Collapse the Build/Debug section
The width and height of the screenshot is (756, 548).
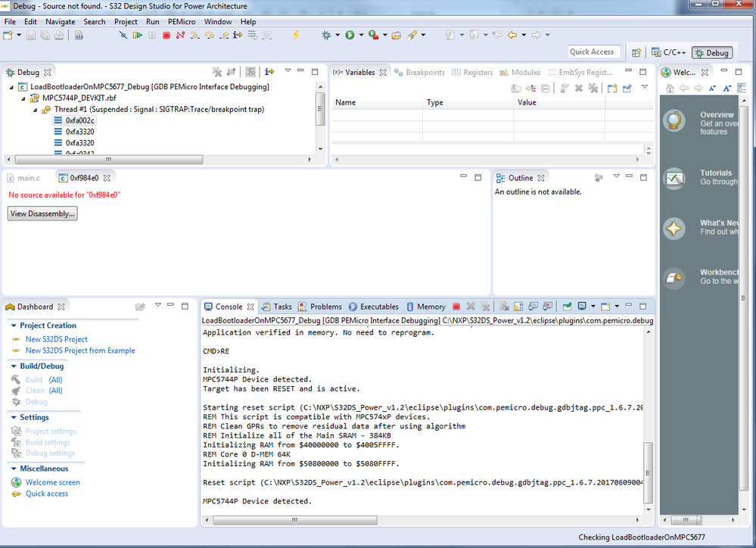coord(14,366)
